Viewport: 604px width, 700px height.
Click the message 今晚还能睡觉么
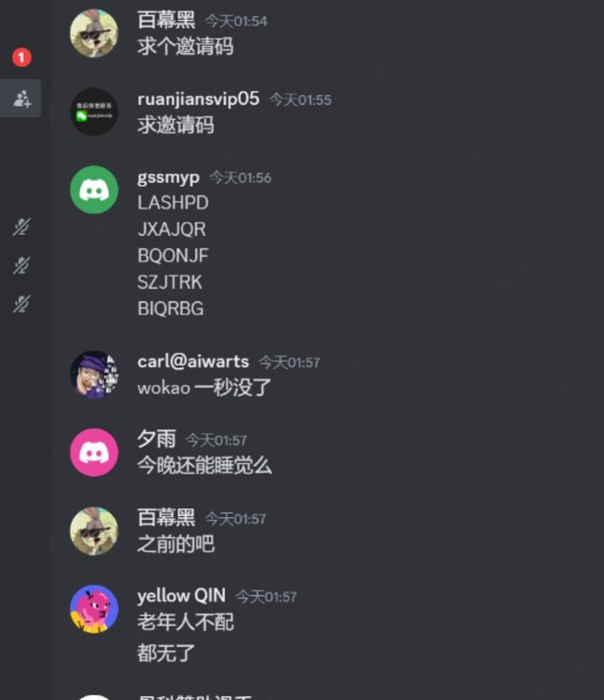coord(204,466)
